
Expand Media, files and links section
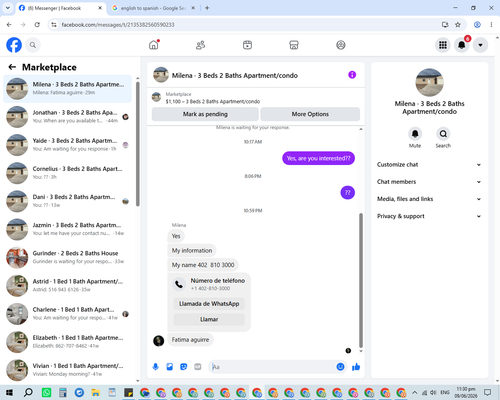click(x=429, y=199)
